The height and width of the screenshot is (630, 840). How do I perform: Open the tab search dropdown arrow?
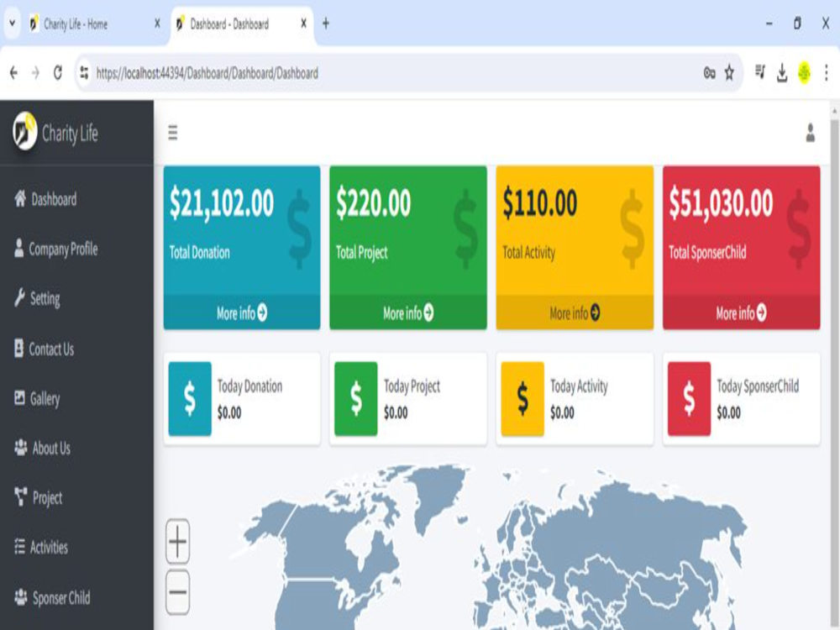click(13, 24)
